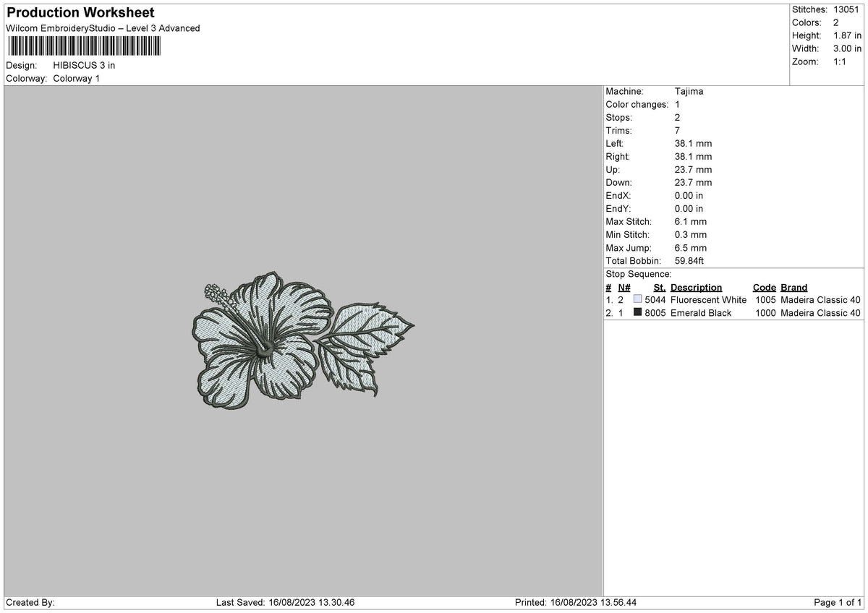Click the 'Emerald Black' thread description
The width and height of the screenshot is (868, 613).
pos(701,312)
